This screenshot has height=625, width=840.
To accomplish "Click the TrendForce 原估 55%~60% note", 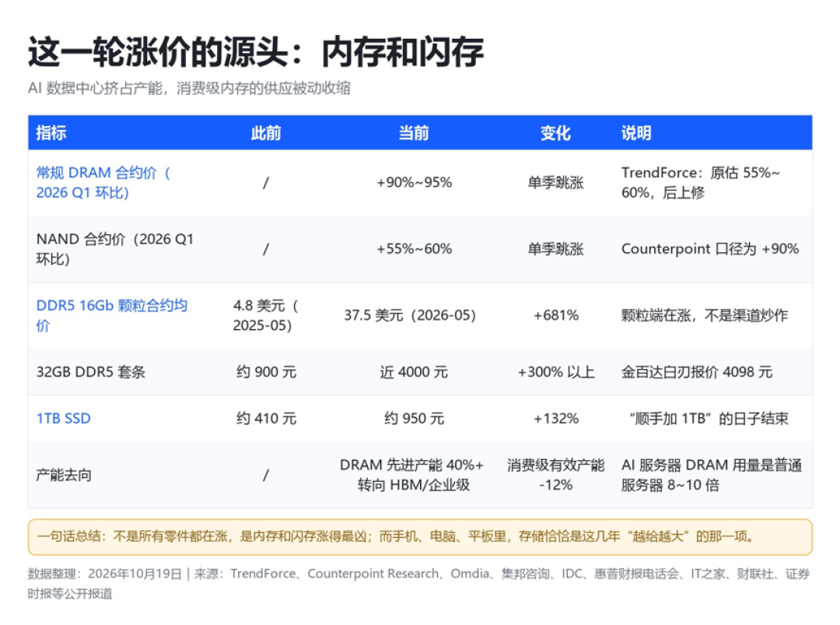I will click(701, 182).
